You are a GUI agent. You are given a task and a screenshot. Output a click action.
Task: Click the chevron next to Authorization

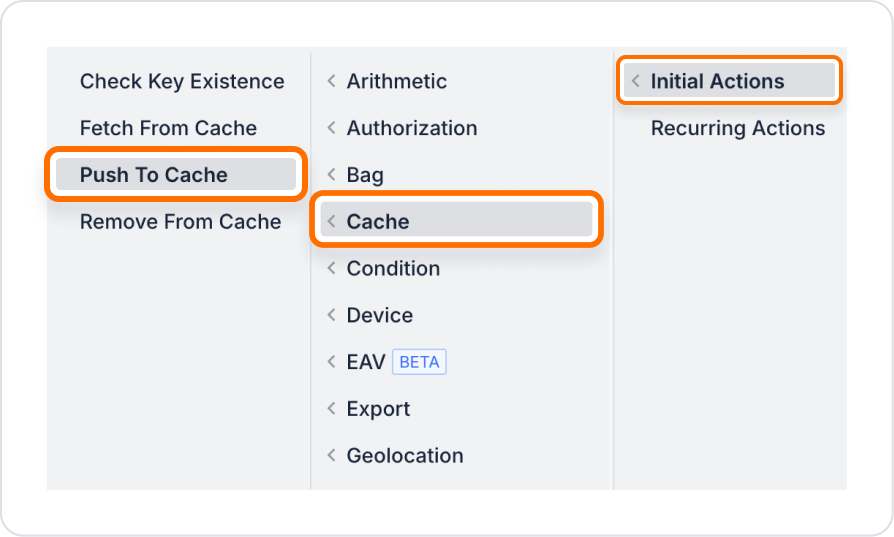coord(331,128)
